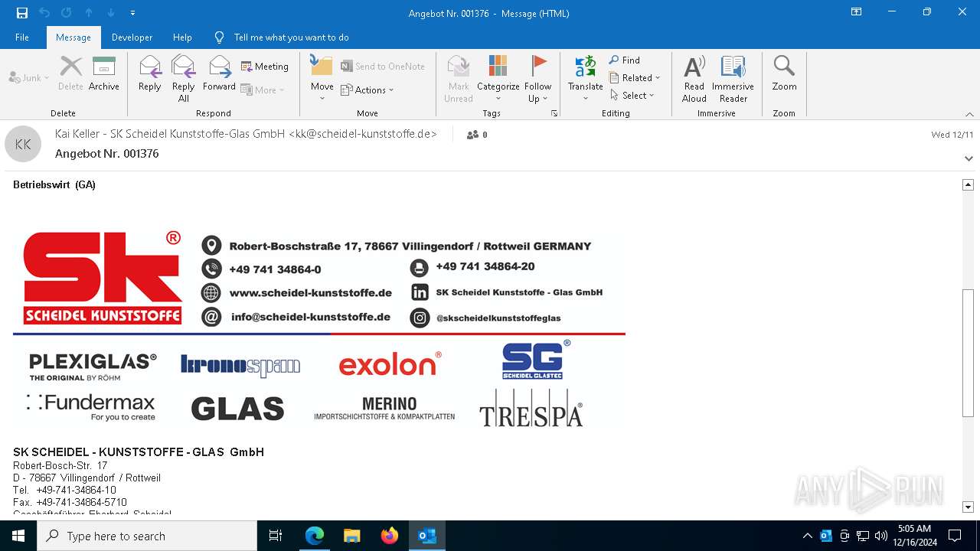Click the Ribbon Display Options button

tap(857, 12)
